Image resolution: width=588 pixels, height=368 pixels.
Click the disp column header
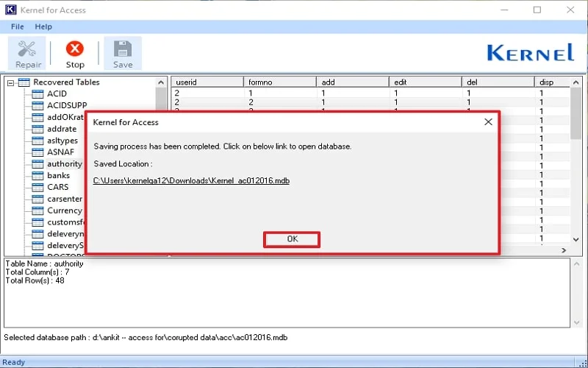(553, 82)
